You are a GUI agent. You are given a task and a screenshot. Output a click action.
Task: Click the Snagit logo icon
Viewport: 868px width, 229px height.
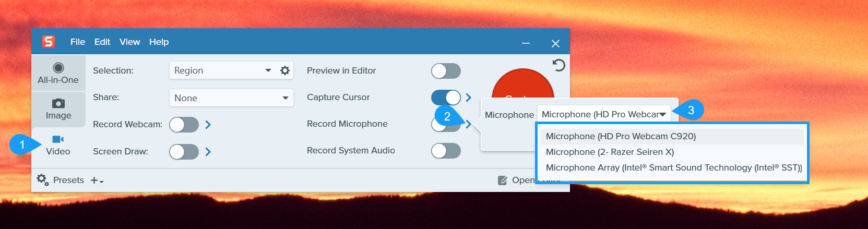tap(49, 42)
